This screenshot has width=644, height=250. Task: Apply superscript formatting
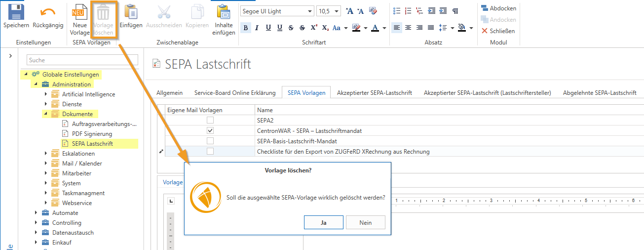314,28
